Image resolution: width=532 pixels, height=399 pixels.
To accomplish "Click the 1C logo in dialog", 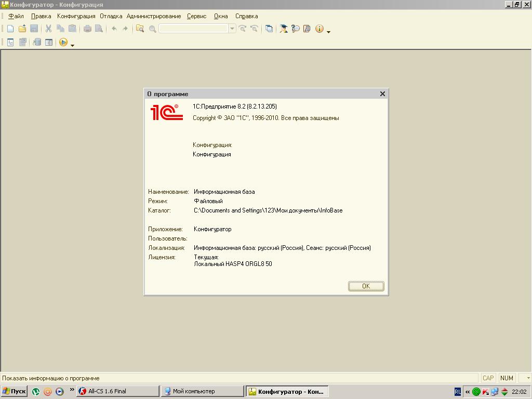I will pos(167,112).
